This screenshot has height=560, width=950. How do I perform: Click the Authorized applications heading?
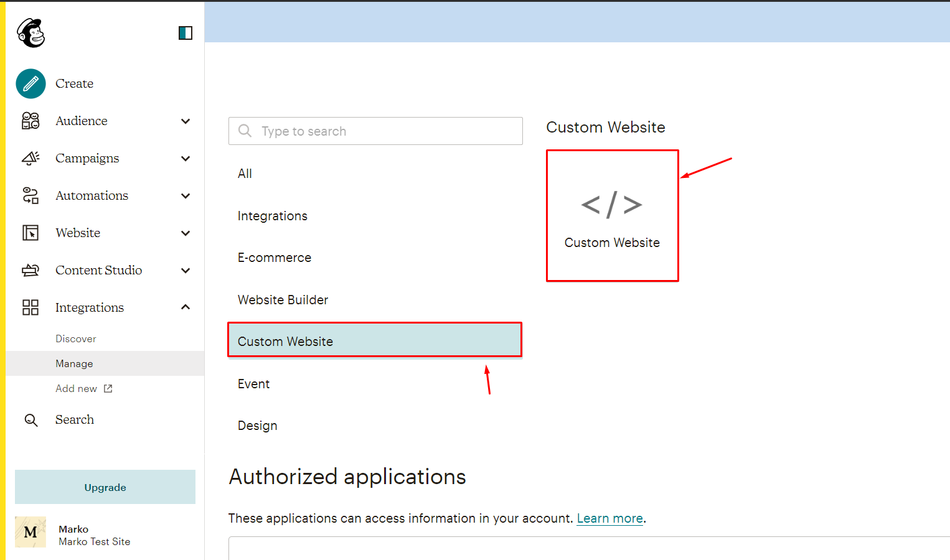pyautogui.click(x=347, y=477)
